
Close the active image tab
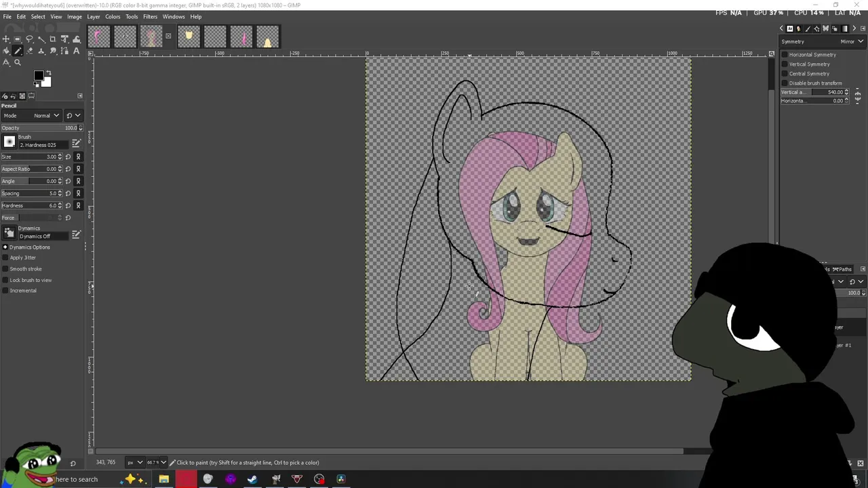pos(168,37)
